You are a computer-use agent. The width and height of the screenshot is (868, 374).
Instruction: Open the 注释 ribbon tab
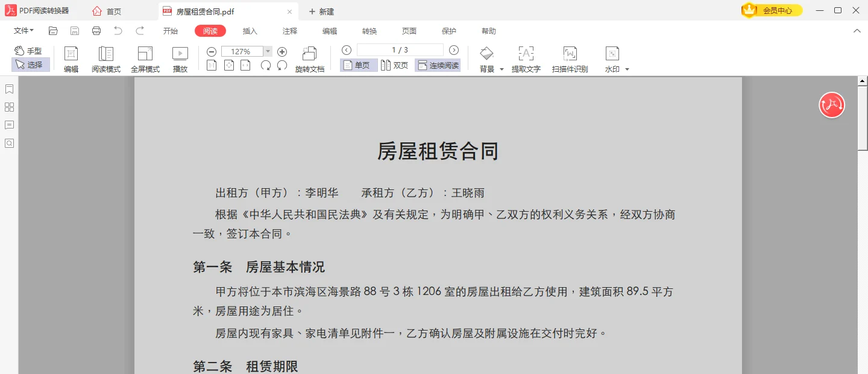pos(290,31)
